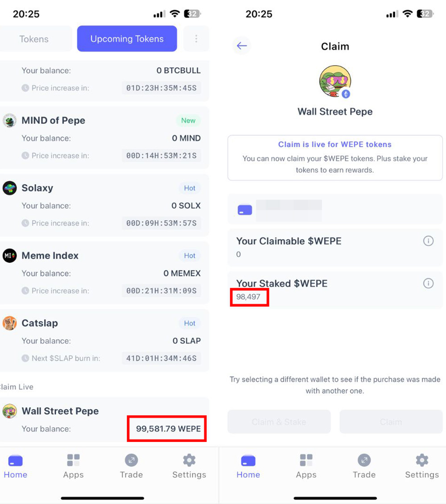Select the Meme Index token card
This screenshot has height=504, width=446.
(x=104, y=273)
